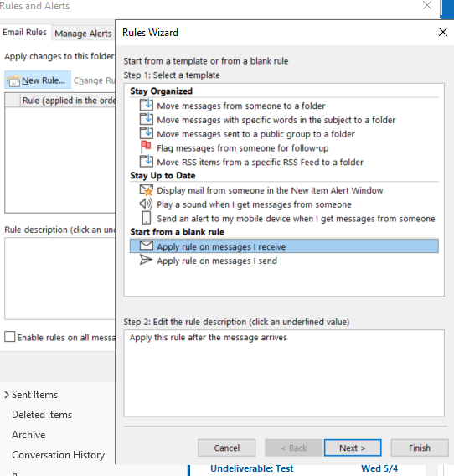Screen dimensions: 454x476
Task: Click the icon beside move messages with specific words
Action: pos(147,119)
